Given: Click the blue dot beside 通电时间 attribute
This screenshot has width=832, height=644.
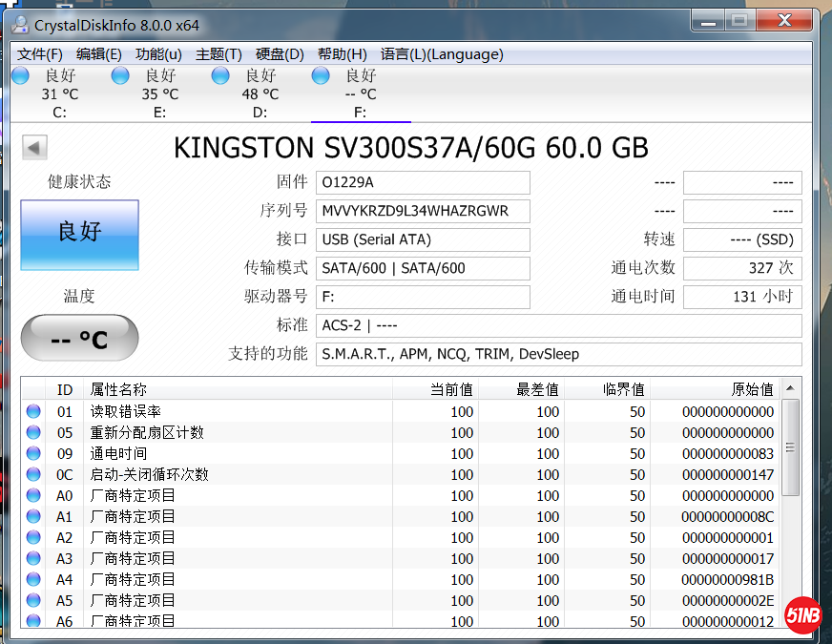Looking at the screenshot, I should pos(32,453).
